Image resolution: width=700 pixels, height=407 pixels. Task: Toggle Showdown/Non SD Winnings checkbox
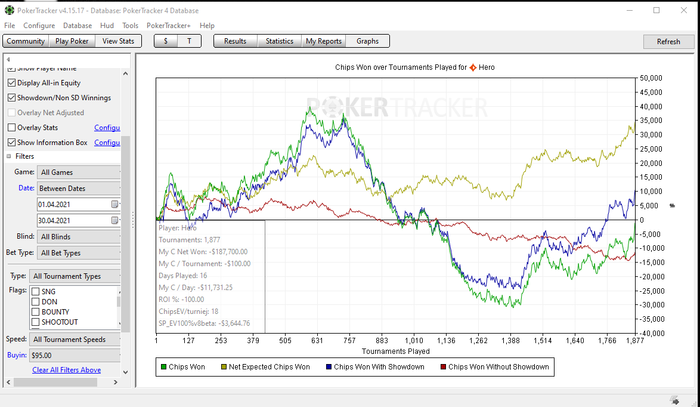(12, 98)
